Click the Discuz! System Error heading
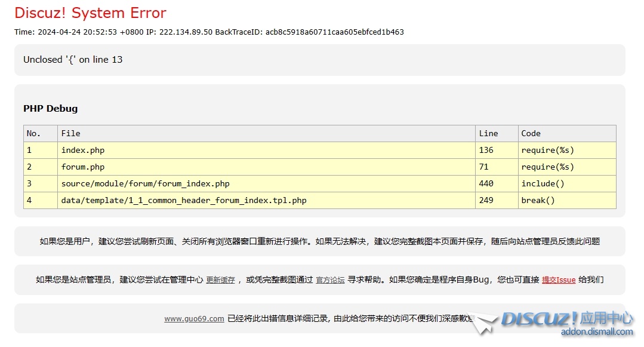Viewport: 644px width, 347px height. [x=90, y=13]
